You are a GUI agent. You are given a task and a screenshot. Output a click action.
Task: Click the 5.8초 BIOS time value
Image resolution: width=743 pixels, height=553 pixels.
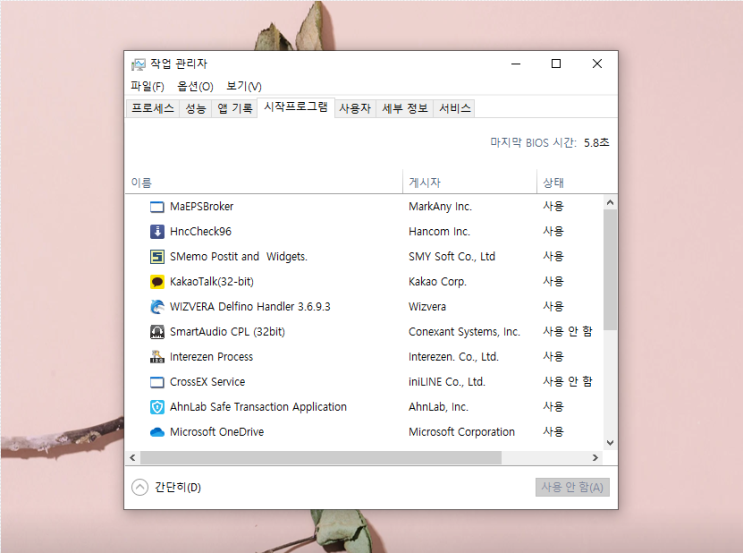[597, 143]
